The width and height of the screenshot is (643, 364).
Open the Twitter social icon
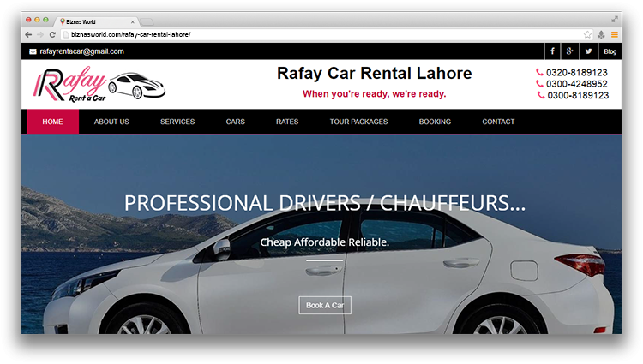[588, 51]
